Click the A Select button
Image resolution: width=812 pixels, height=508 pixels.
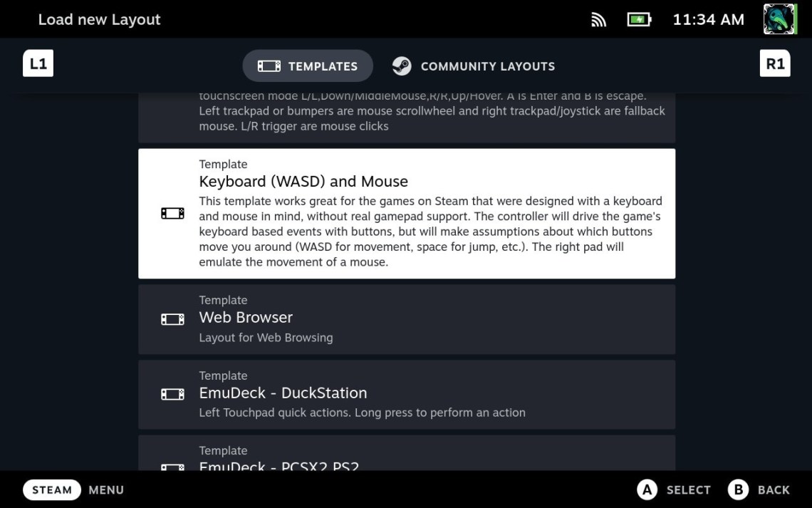pyautogui.click(x=673, y=490)
